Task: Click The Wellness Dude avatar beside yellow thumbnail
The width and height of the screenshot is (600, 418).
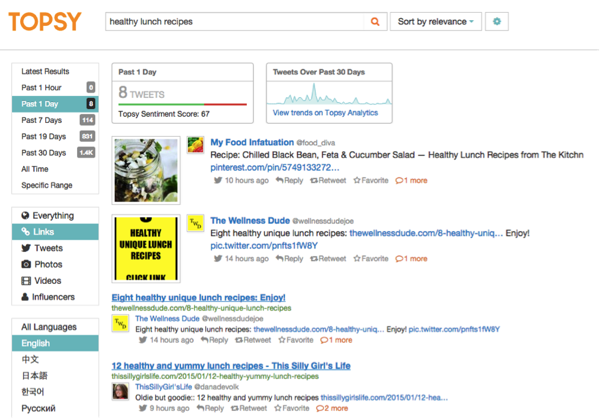Action: point(195,224)
